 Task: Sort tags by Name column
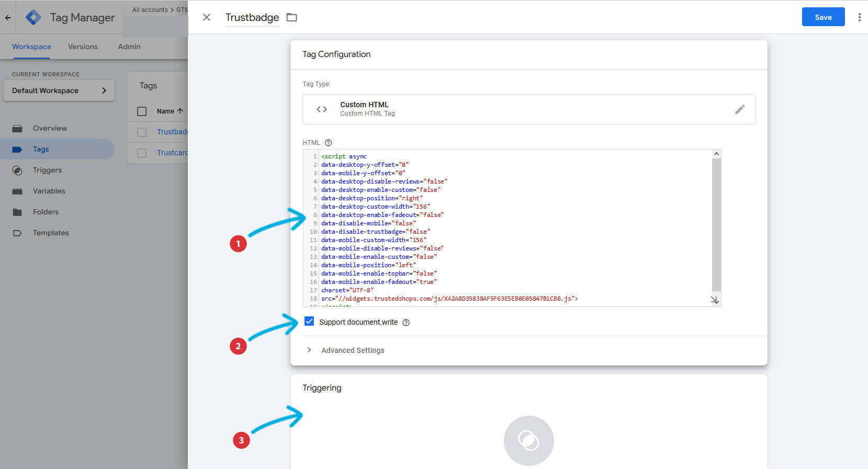(x=170, y=111)
